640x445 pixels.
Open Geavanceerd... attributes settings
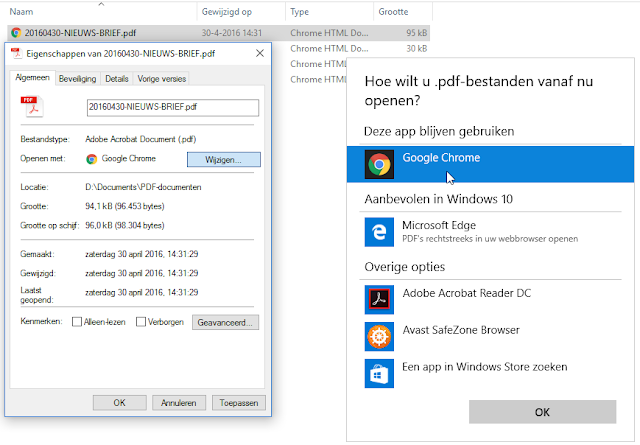tap(225, 323)
